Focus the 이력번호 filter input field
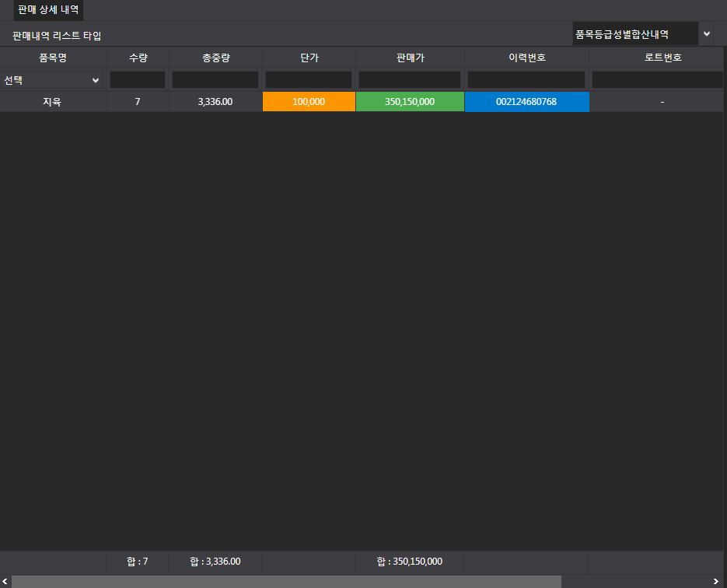Image resolution: width=727 pixels, height=588 pixels. (x=526, y=80)
